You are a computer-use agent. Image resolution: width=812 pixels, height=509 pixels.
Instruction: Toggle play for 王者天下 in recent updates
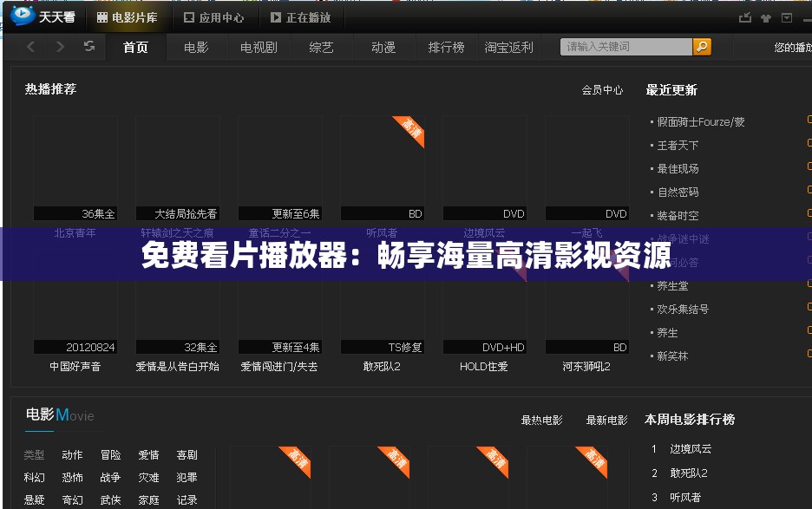(808, 145)
